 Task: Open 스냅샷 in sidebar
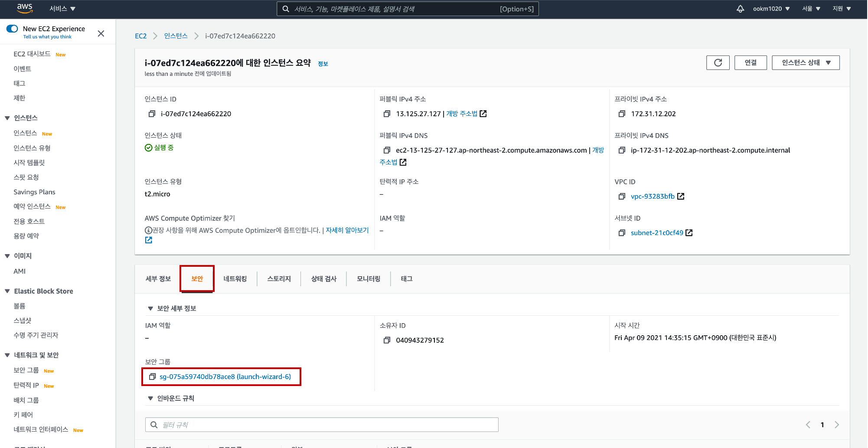pos(23,320)
